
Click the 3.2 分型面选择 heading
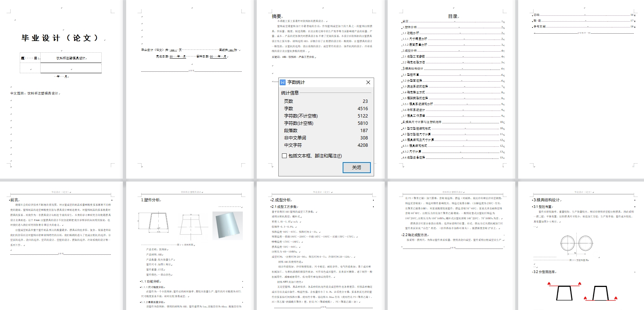pyautogui.click(x=544, y=272)
